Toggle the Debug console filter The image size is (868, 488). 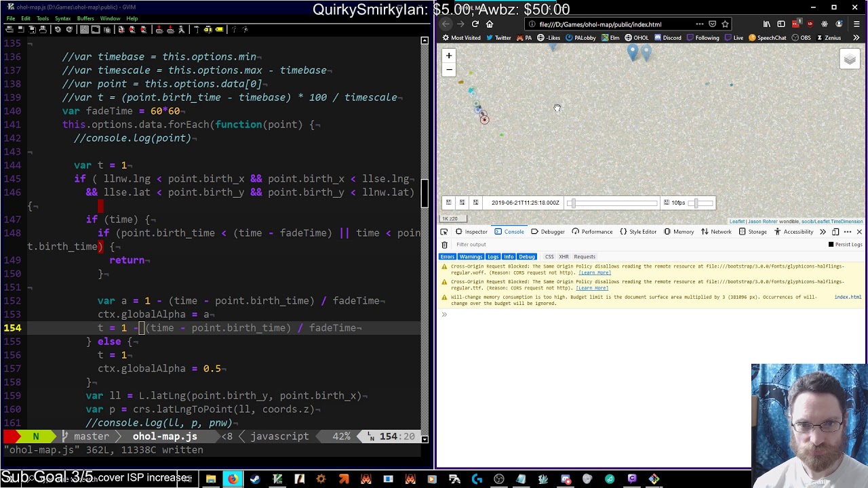click(x=527, y=257)
